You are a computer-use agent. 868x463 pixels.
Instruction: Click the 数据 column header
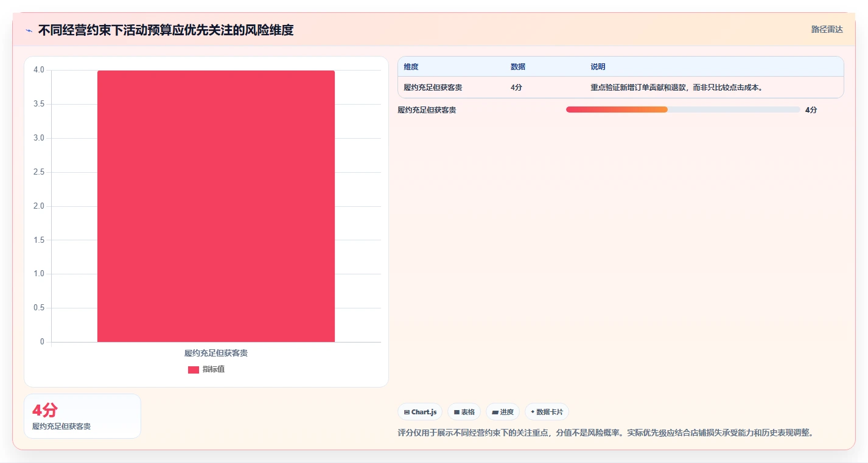518,67
